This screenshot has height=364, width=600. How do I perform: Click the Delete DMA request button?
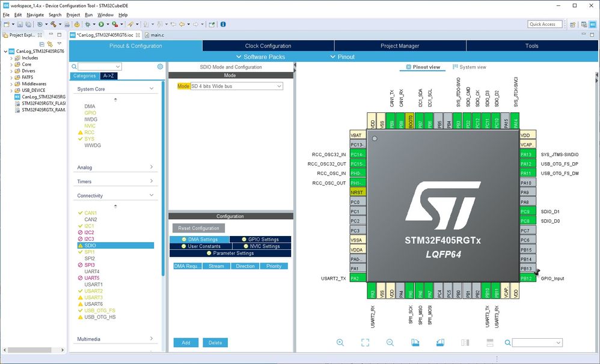point(215,342)
